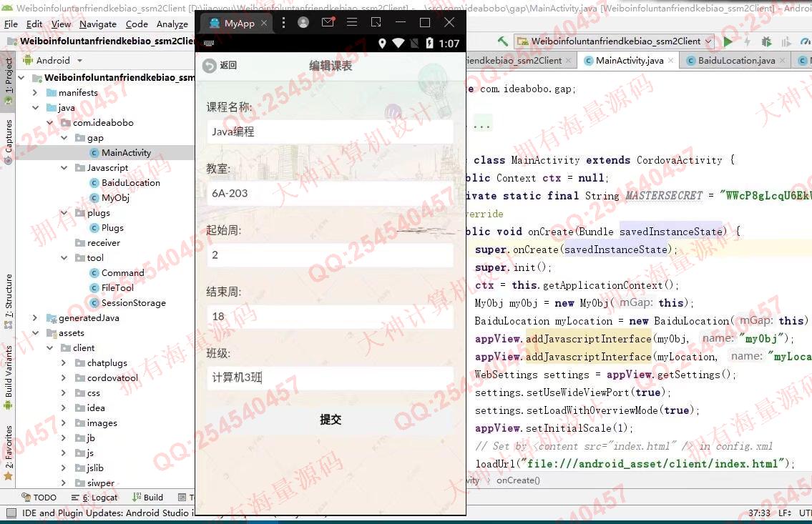Open the emulator three-dot options menu
This screenshot has width=812, height=524.
(x=284, y=23)
